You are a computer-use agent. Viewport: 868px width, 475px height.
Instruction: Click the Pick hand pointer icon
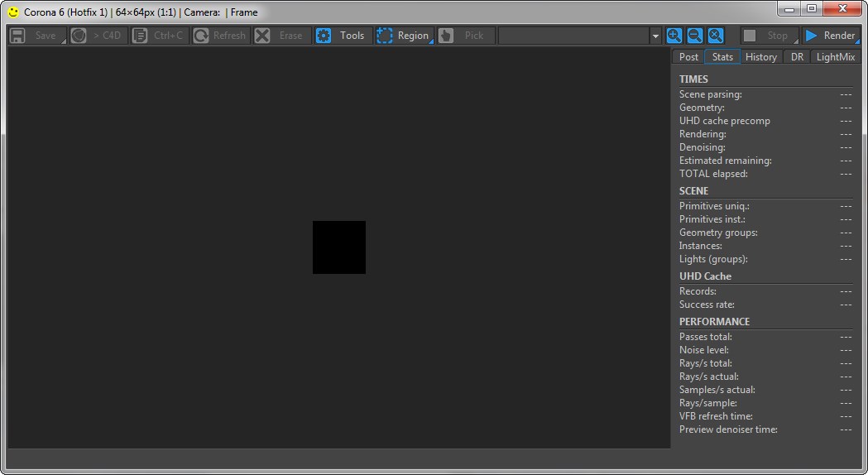[446, 36]
